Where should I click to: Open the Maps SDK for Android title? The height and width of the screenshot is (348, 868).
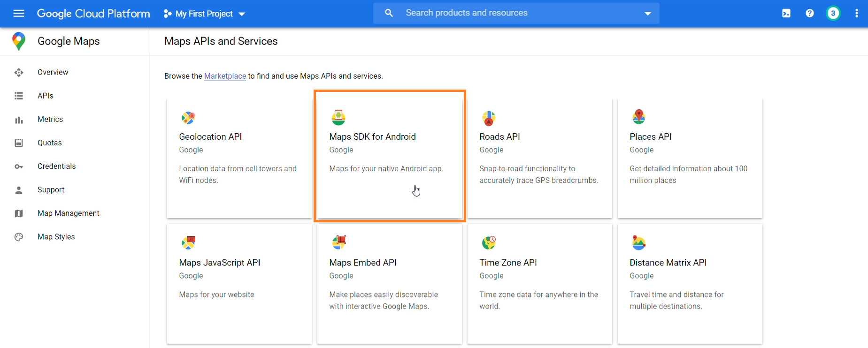(x=372, y=136)
